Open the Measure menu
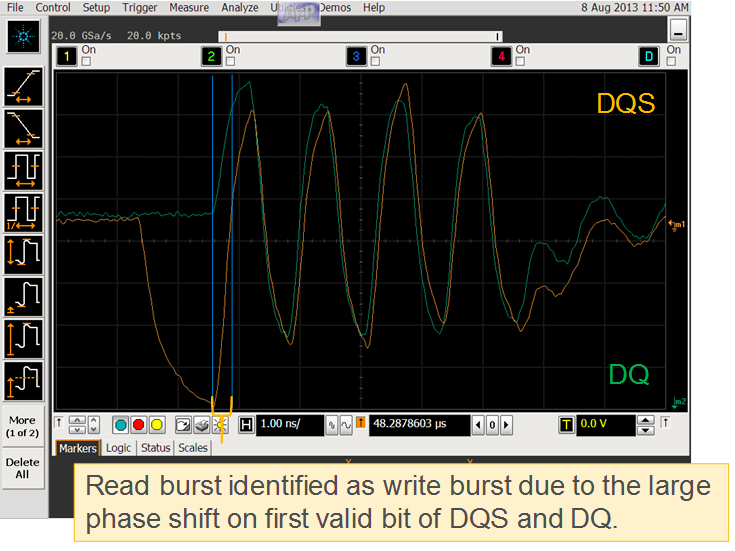The width and height of the screenshot is (735, 551). point(188,7)
